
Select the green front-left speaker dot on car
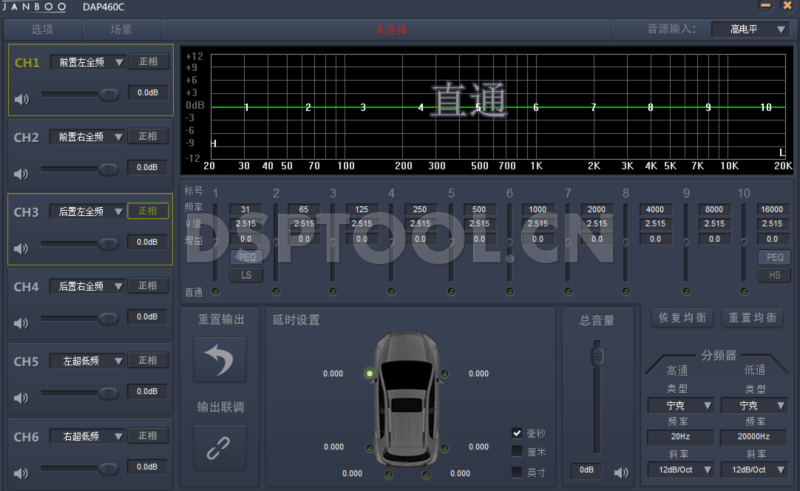(369, 374)
